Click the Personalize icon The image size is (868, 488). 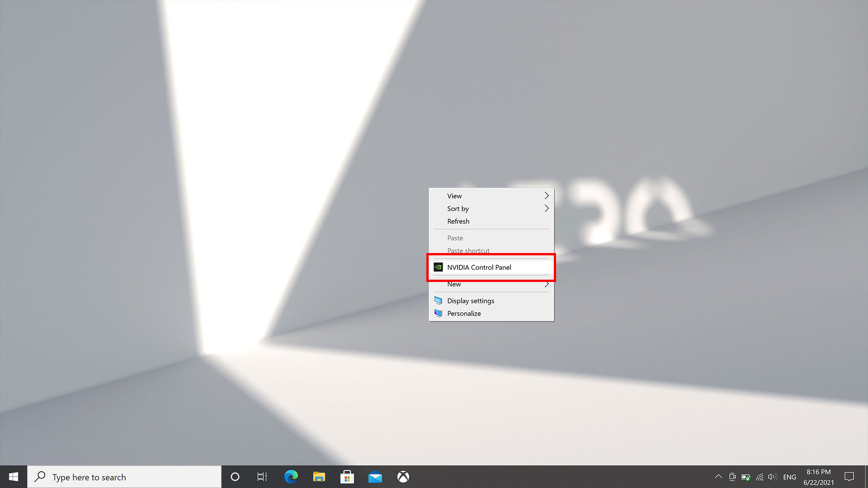tap(438, 313)
